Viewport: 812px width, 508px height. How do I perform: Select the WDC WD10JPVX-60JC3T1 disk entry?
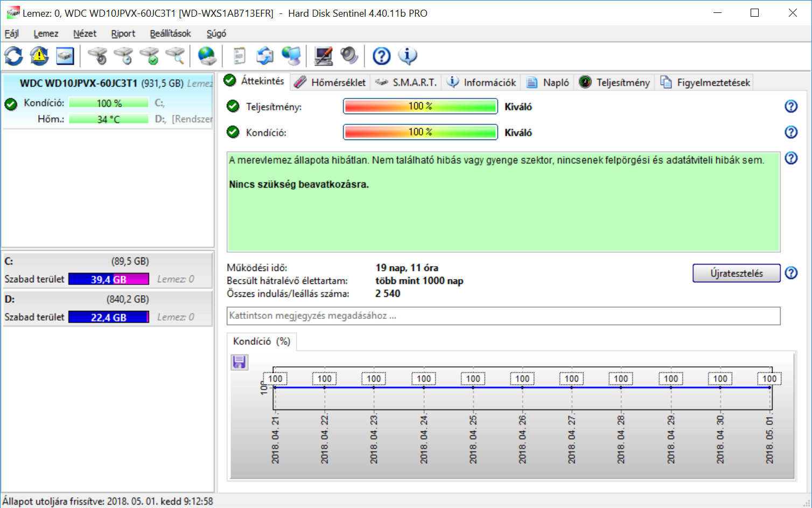(x=108, y=101)
